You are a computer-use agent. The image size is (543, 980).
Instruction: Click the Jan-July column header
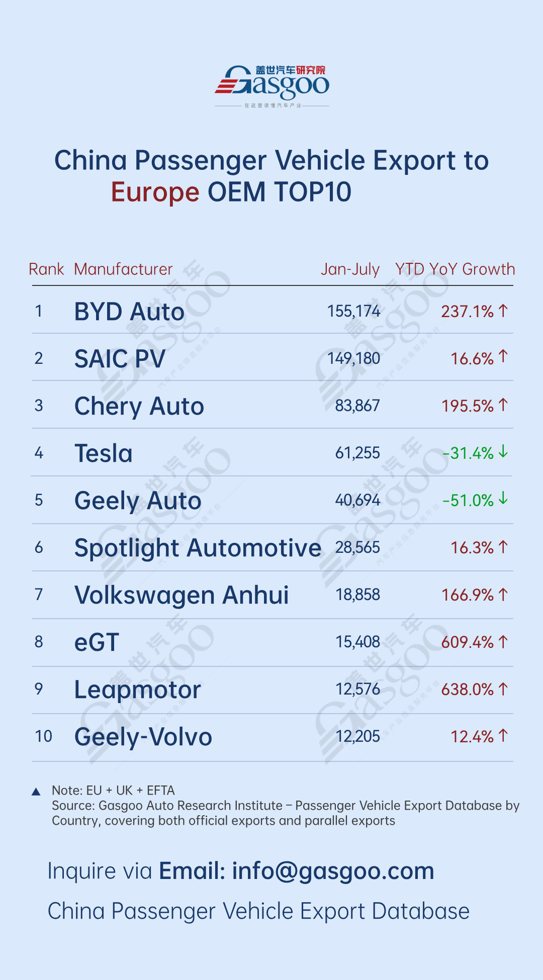350,269
